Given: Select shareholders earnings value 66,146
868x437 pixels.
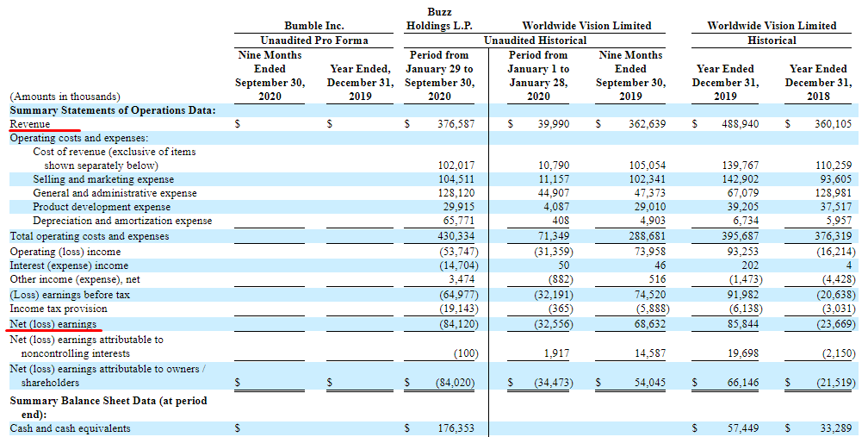Looking at the screenshot, I should [743, 383].
